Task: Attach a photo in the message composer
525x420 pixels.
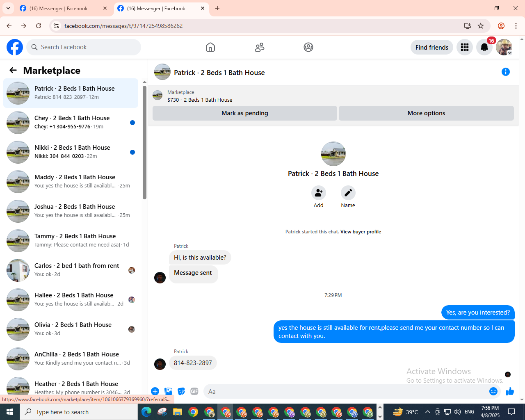Action: (x=168, y=391)
